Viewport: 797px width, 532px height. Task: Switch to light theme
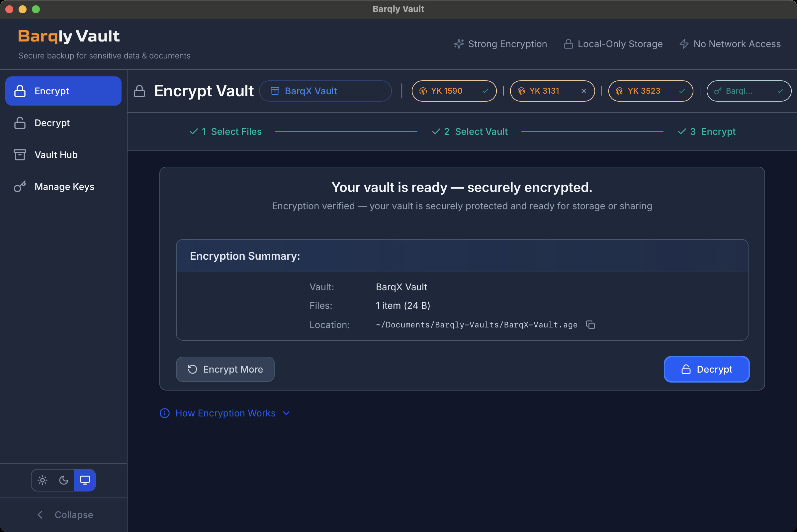point(43,480)
